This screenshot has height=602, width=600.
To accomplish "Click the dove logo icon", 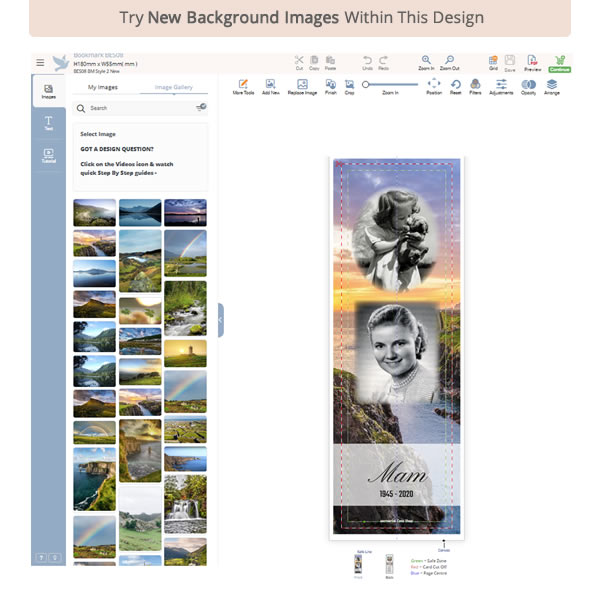I will (x=61, y=63).
